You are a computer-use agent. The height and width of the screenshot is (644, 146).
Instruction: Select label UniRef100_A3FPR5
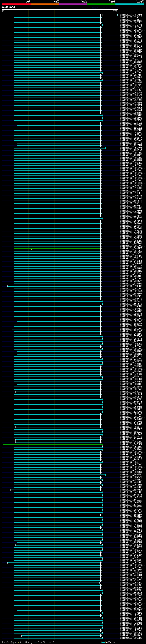click(131, 610)
